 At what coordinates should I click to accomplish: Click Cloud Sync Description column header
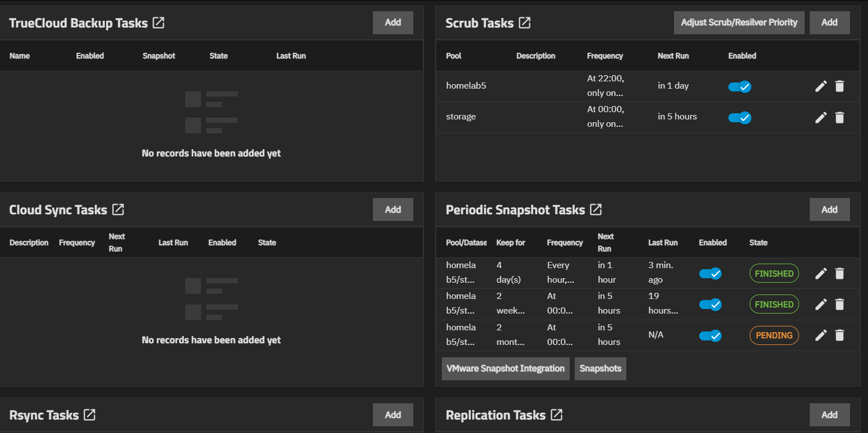(x=29, y=243)
